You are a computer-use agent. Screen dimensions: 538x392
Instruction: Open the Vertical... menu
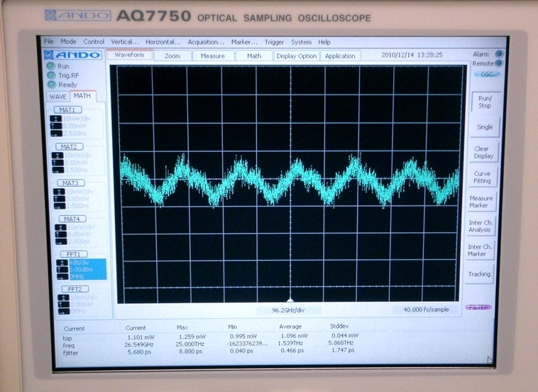click(124, 42)
